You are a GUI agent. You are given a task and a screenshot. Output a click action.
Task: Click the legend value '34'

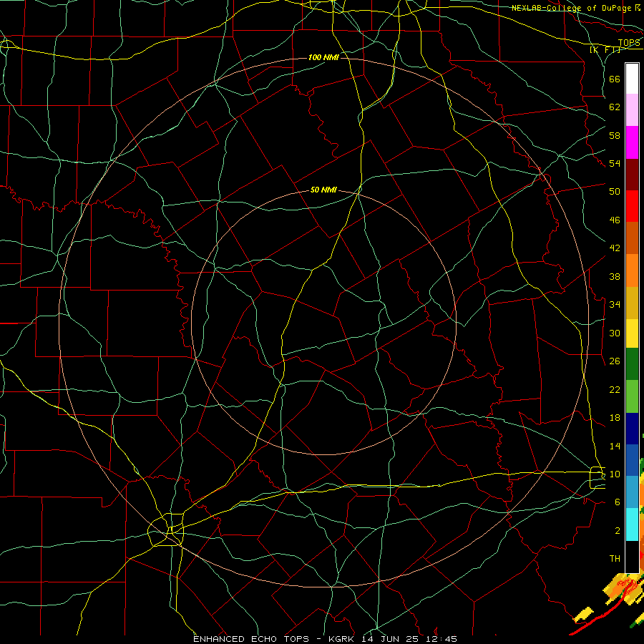[615, 304]
